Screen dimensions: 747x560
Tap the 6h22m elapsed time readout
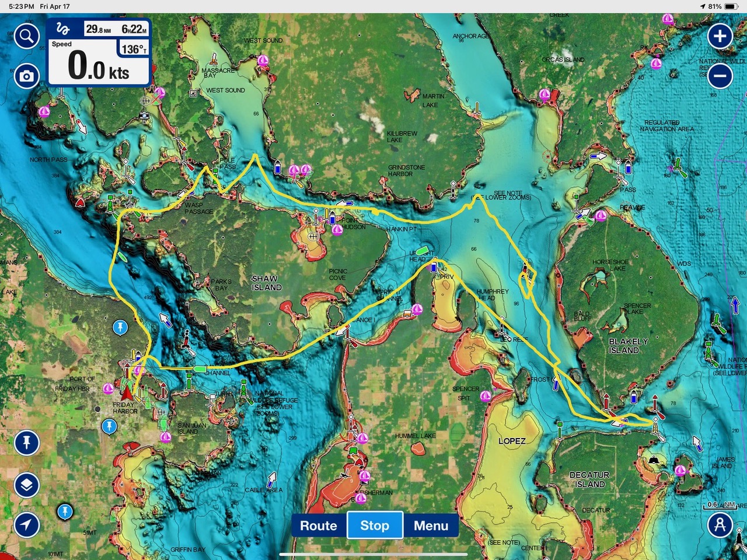click(x=134, y=29)
